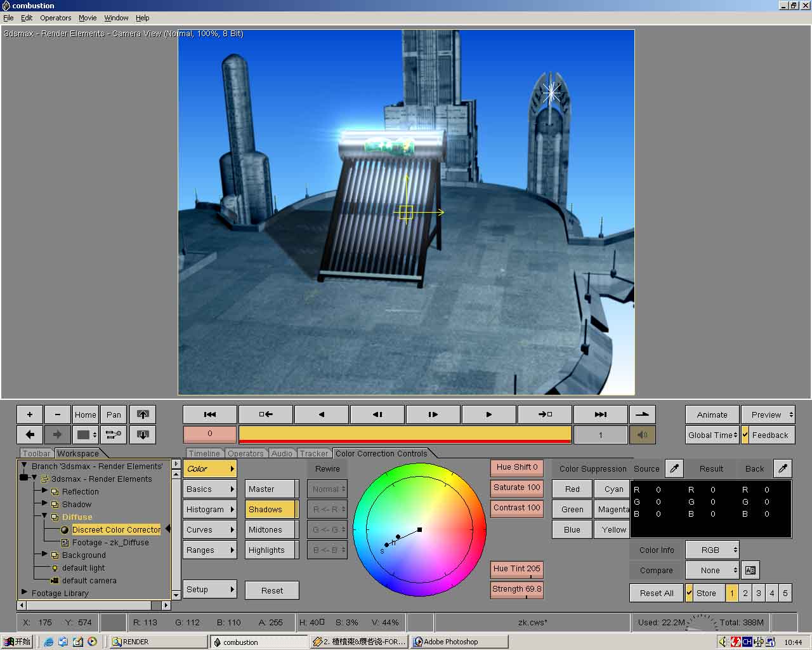The width and height of the screenshot is (812, 650).
Task: Click the Reset All button
Action: (x=656, y=593)
